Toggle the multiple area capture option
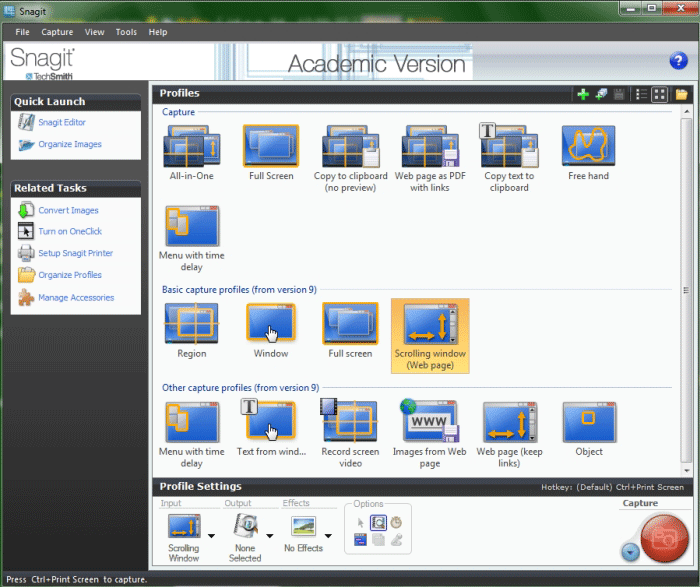Viewport: 700px width, 587px height. click(x=378, y=540)
